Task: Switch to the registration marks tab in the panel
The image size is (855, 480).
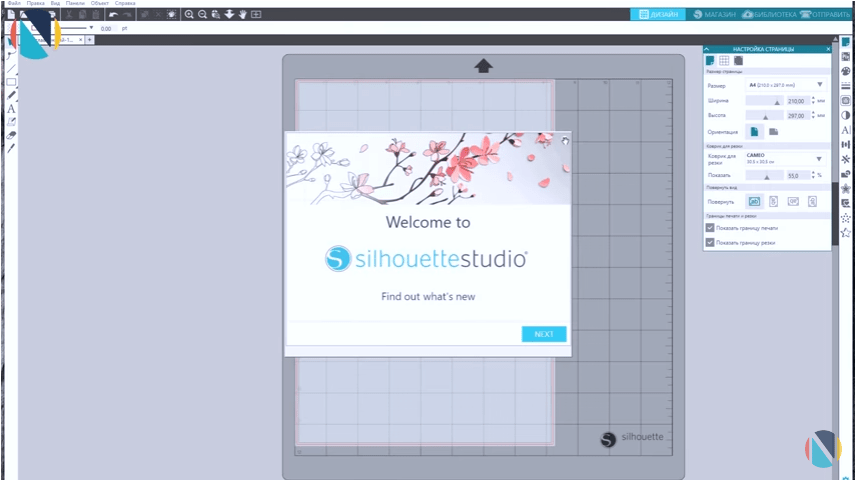Action: pyautogui.click(x=738, y=61)
